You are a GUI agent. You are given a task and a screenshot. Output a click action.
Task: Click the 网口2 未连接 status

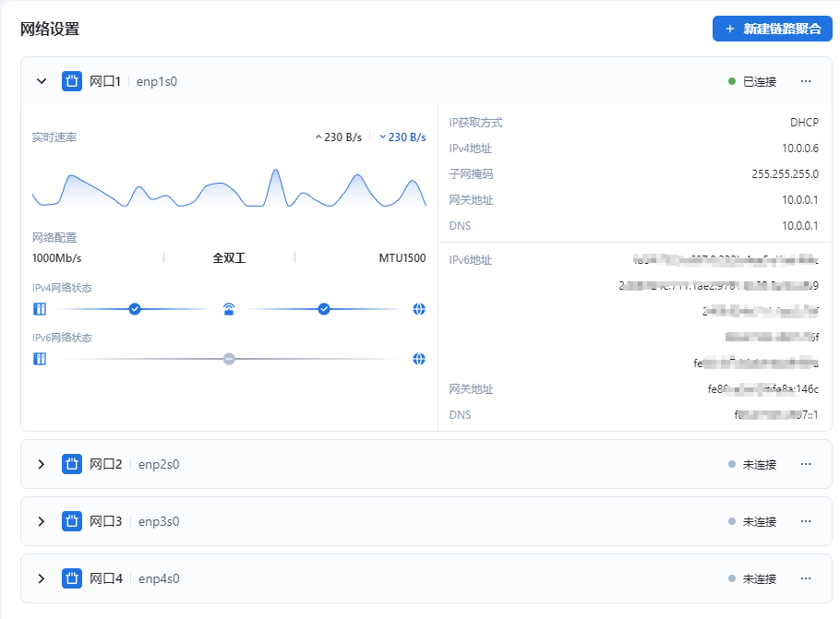[x=752, y=464]
